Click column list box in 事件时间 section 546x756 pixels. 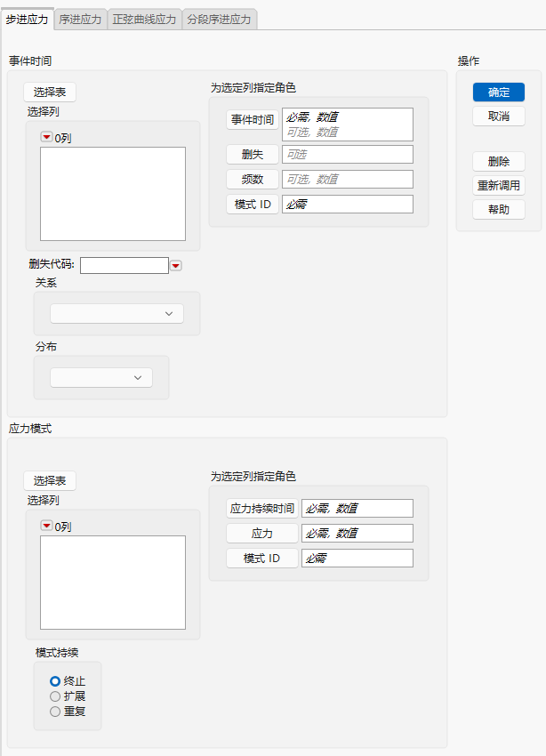[113, 194]
